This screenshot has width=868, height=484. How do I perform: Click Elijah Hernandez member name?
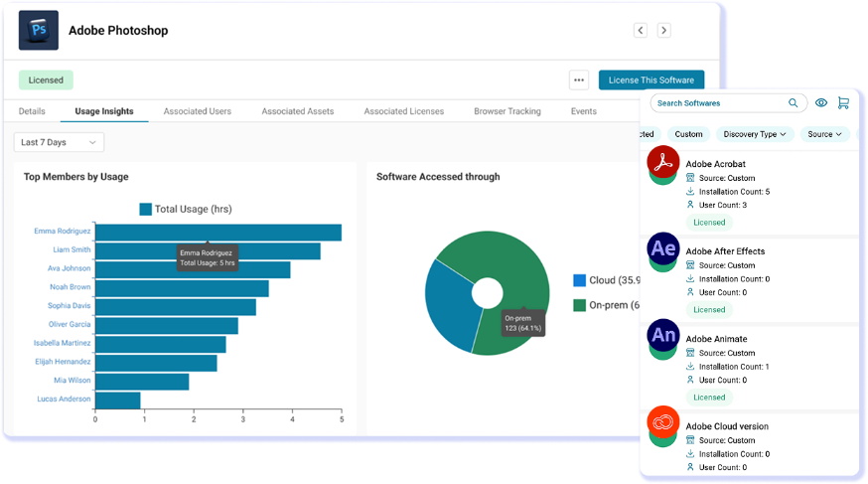pyautogui.click(x=63, y=362)
